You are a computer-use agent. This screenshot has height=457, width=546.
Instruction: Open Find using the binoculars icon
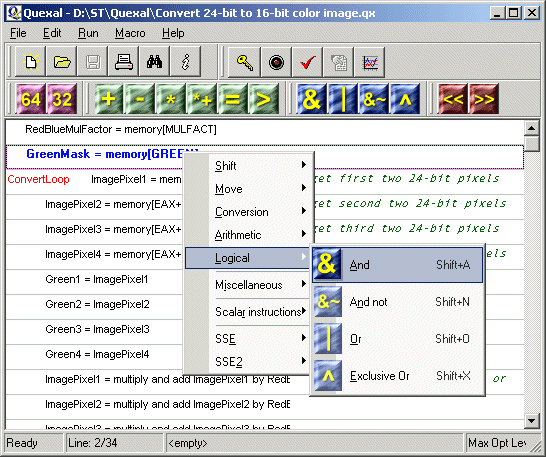click(x=154, y=62)
